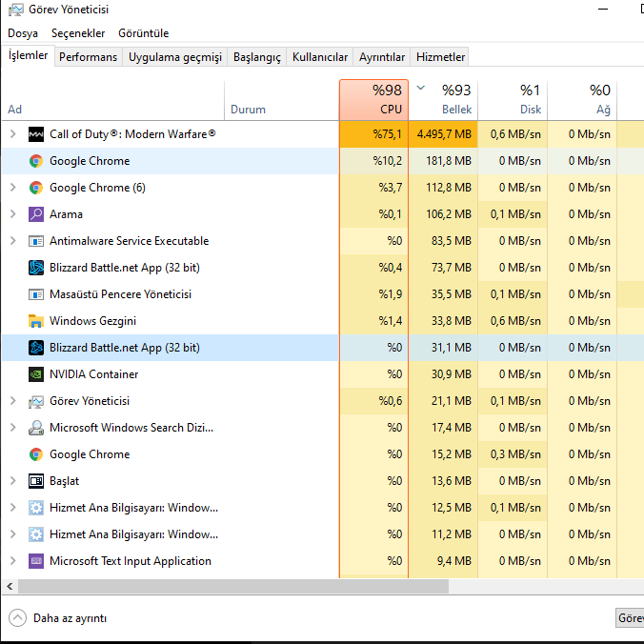Open the Hizmetler tab
Screen dimensions: 644x644
coord(440,57)
